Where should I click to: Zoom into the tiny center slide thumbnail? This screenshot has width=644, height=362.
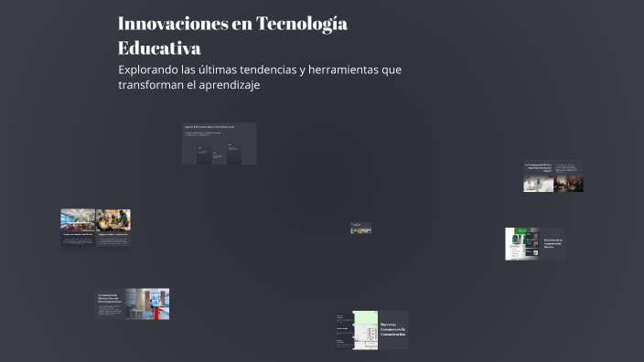[x=361, y=229]
